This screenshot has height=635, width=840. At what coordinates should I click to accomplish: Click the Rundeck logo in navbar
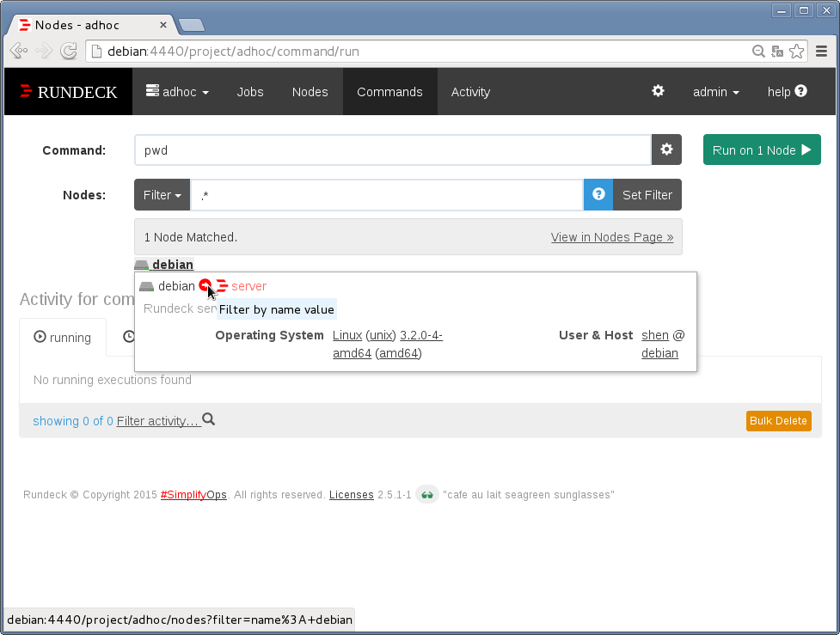[x=68, y=92]
